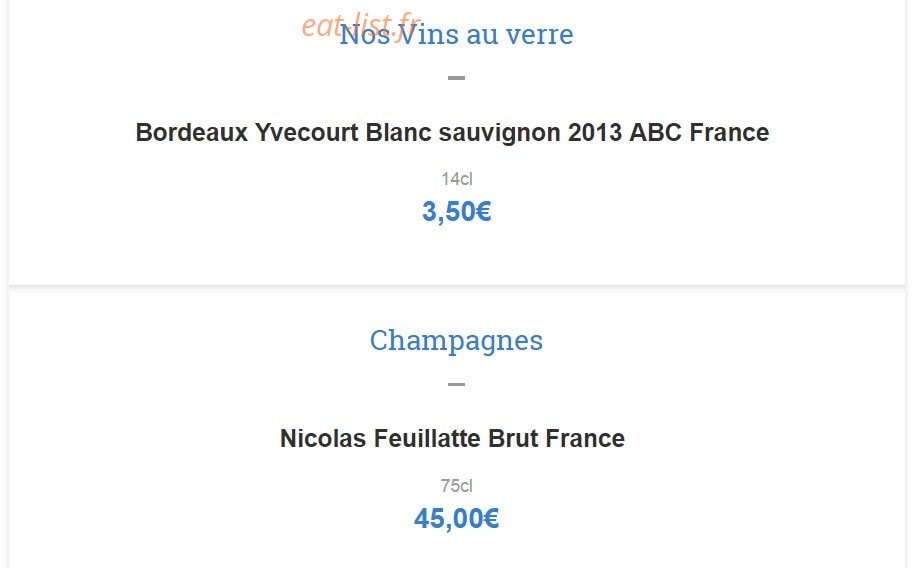Click the word Bordeaux in wine name

(192, 133)
